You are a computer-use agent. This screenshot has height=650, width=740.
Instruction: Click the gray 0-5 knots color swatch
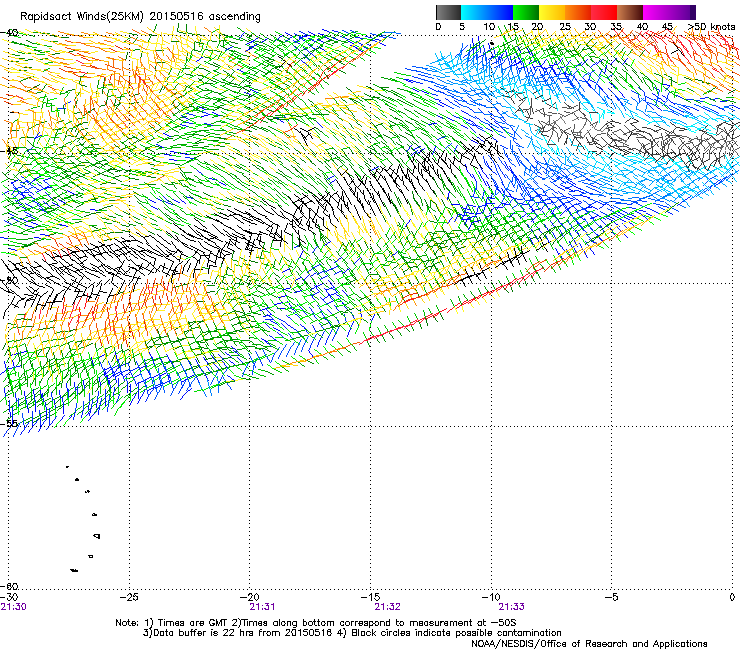(448, 12)
